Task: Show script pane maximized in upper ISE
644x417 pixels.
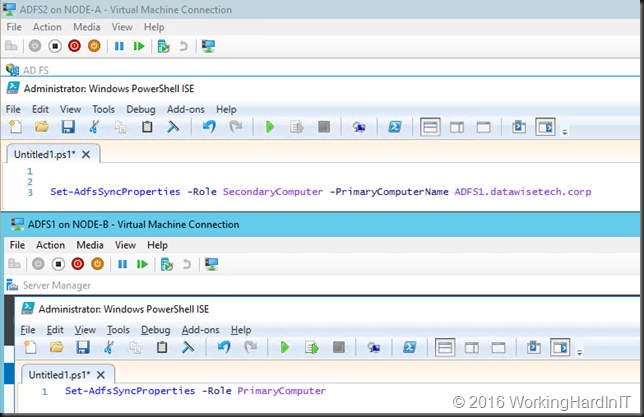Action: (483, 127)
